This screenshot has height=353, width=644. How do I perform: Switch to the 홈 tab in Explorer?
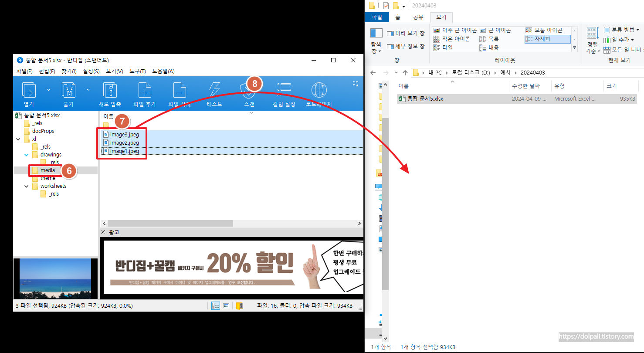(398, 17)
